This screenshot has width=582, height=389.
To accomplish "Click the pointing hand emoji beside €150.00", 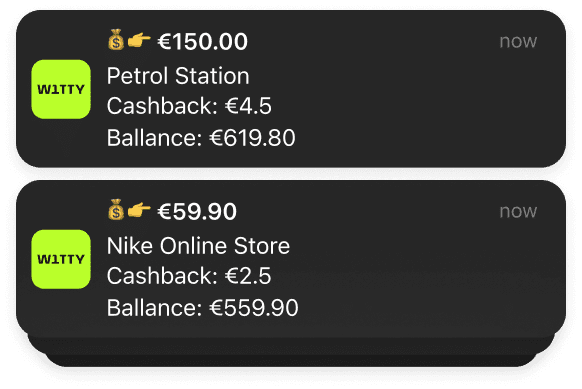I will 139,40.
